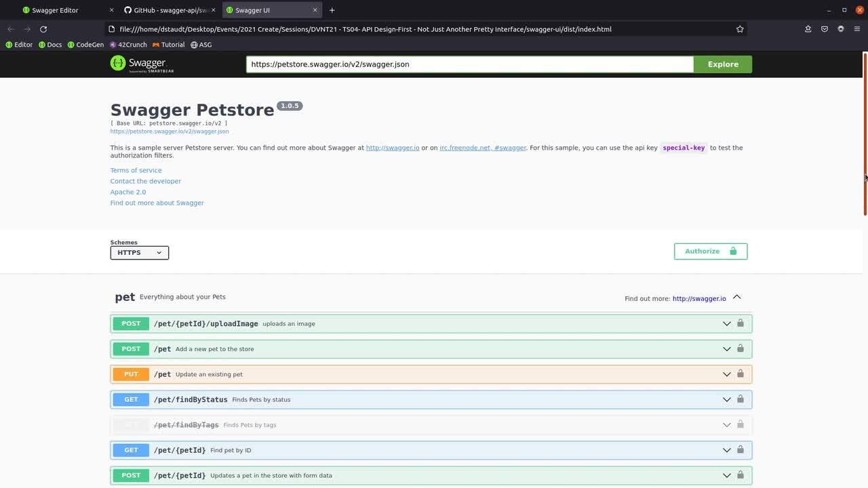Open the http://swagger.io link in the description
This screenshot has width=868, height=488.
click(x=393, y=148)
